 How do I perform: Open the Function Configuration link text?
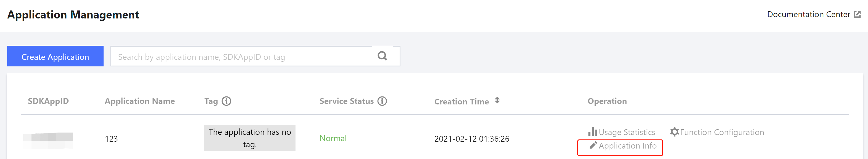(x=722, y=133)
